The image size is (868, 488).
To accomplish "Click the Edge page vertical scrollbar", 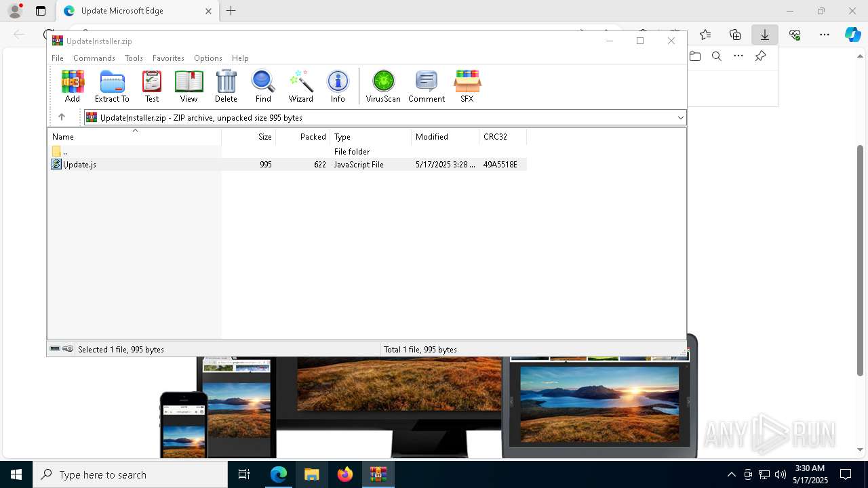I will (x=861, y=260).
